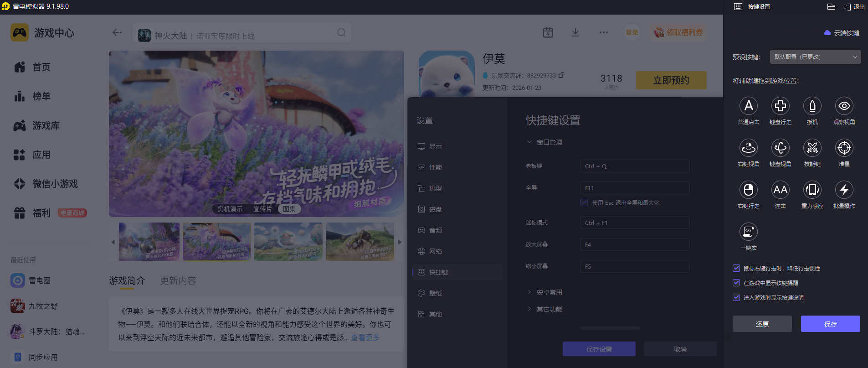Click 还原 in key settings panel
Viewport: 868px width, 368px height.
pyautogui.click(x=762, y=324)
